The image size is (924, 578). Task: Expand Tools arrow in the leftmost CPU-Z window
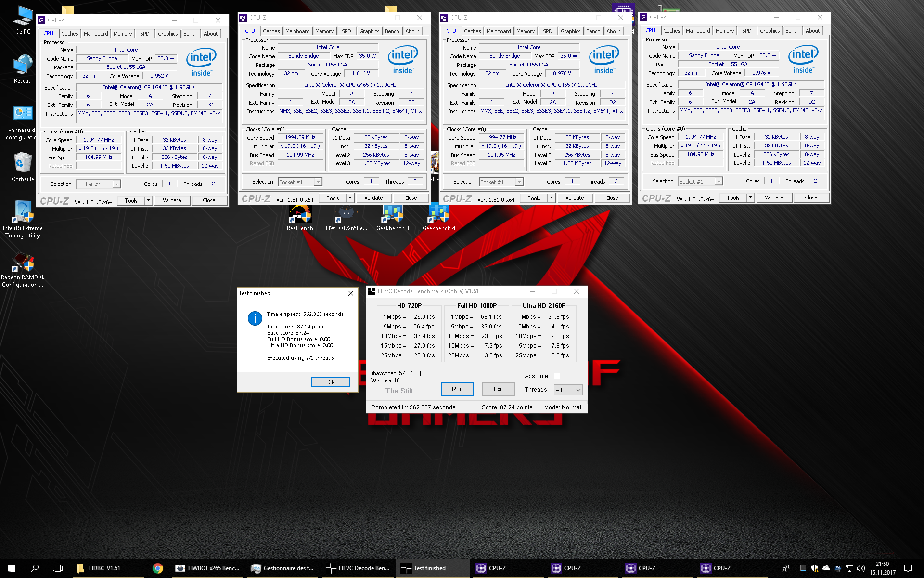tap(148, 200)
